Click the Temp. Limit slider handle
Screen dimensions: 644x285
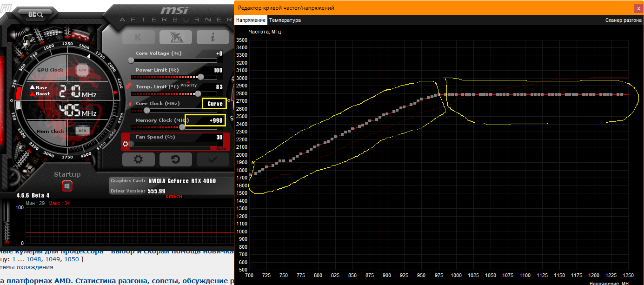pyautogui.click(x=198, y=93)
